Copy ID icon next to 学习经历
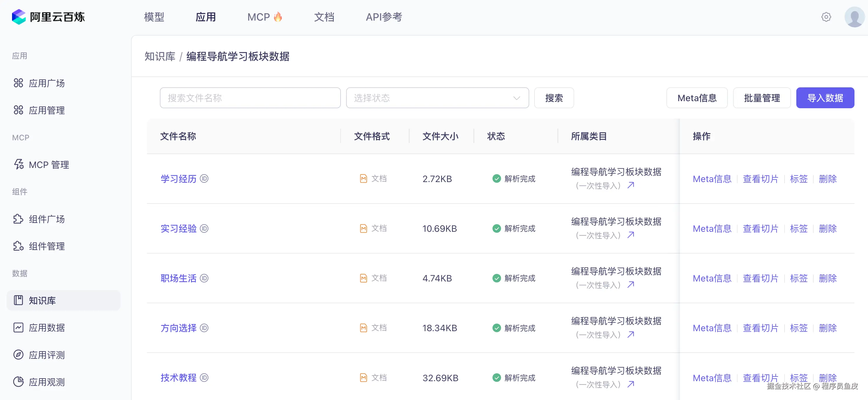The width and height of the screenshot is (868, 400). pos(204,179)
